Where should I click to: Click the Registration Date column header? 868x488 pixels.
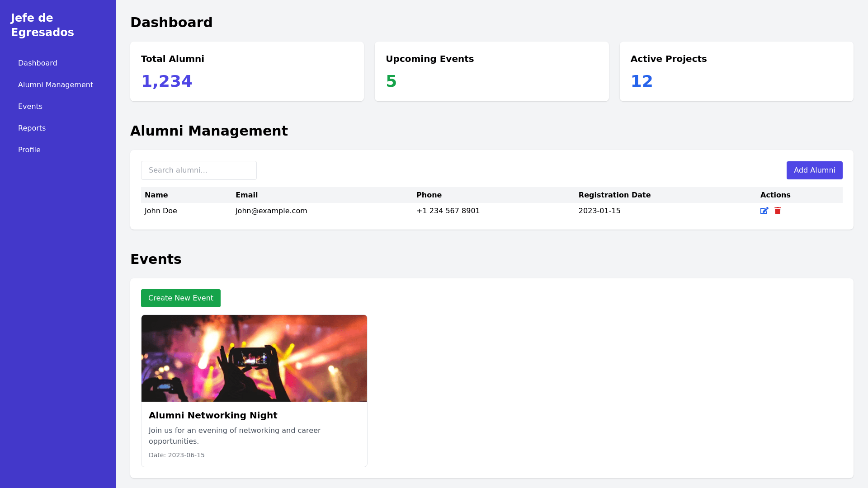(x=614, y=195)
